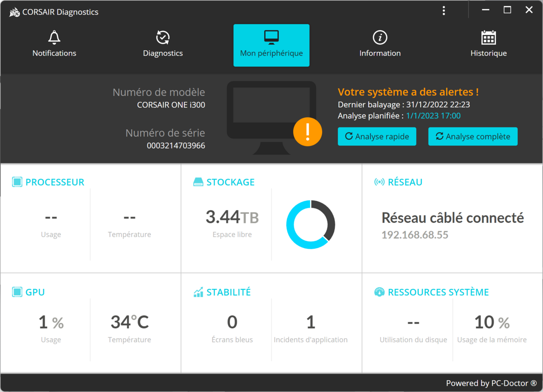Click the stability chart icon

point(198,292)
